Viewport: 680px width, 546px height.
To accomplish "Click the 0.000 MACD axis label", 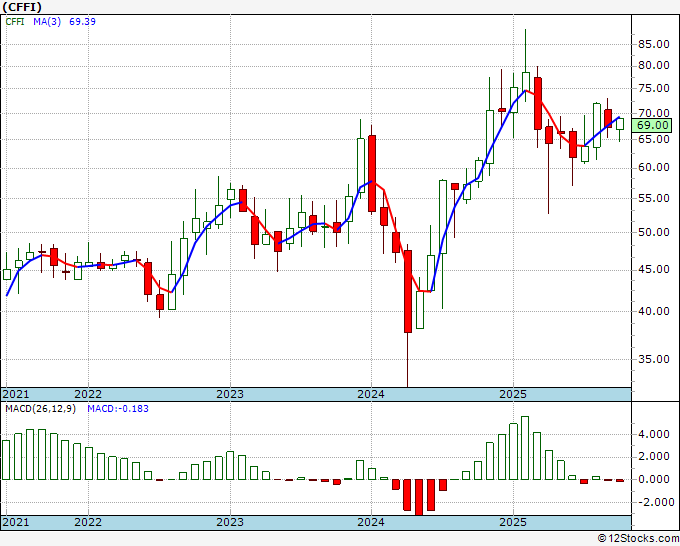I will (x=653, y=479).
